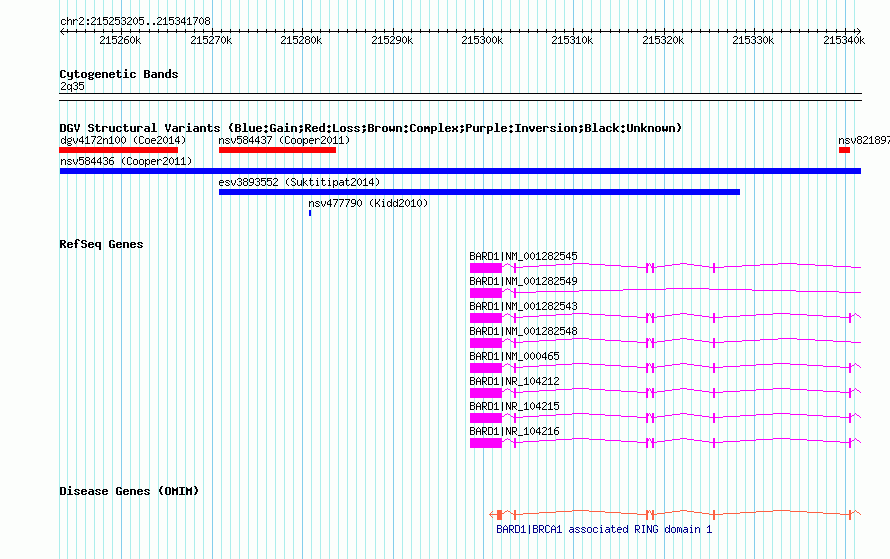Select the magenta exon block of NM_001282543
The width and height of the screenshot is (890, 559).
[x=486, y=318]
